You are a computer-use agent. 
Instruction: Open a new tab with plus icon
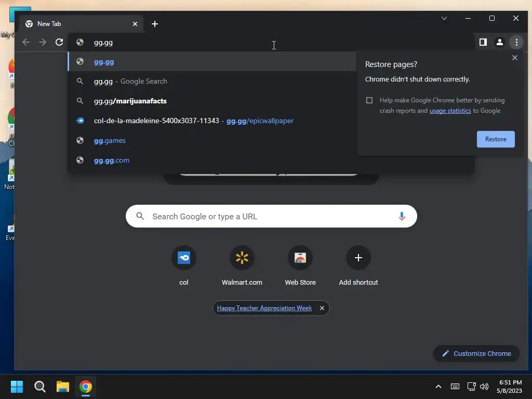[155, 24]
